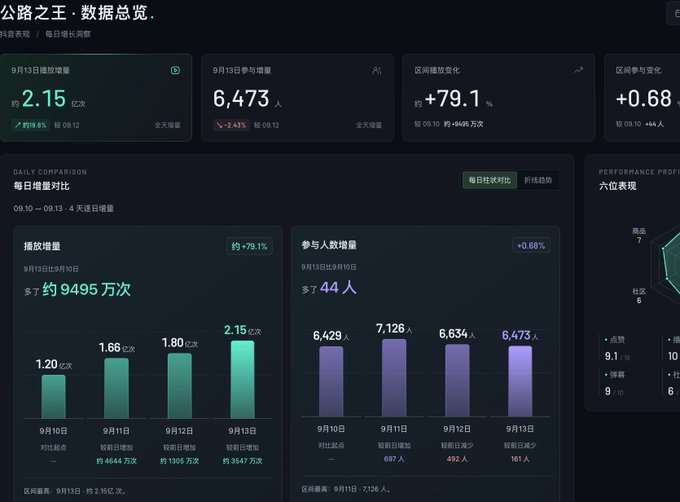Click 697 人 increase under 9月11日
The height and width of the screenshot is (502, 680).
[x=394, y=459]
